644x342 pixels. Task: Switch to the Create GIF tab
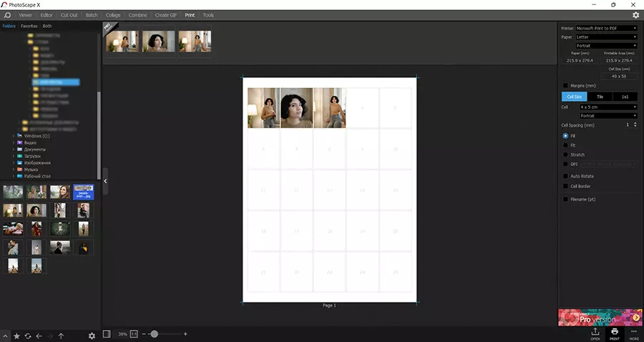coord(166,15)
